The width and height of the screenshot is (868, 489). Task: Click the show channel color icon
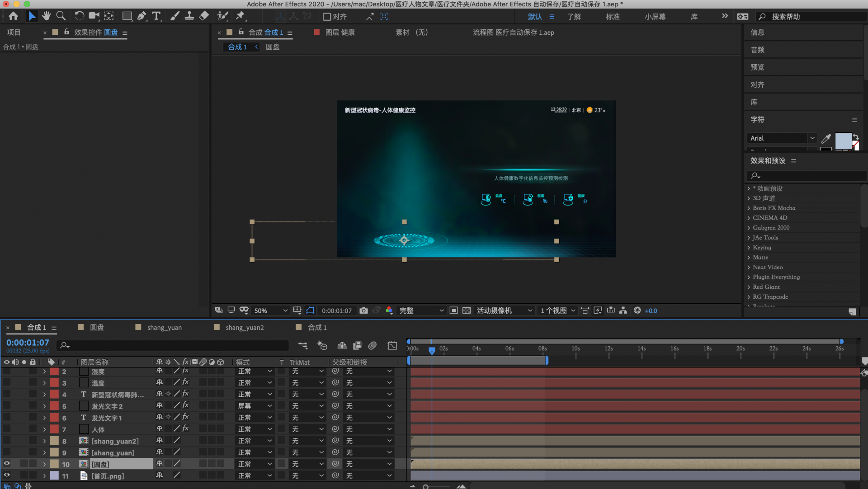389,310
